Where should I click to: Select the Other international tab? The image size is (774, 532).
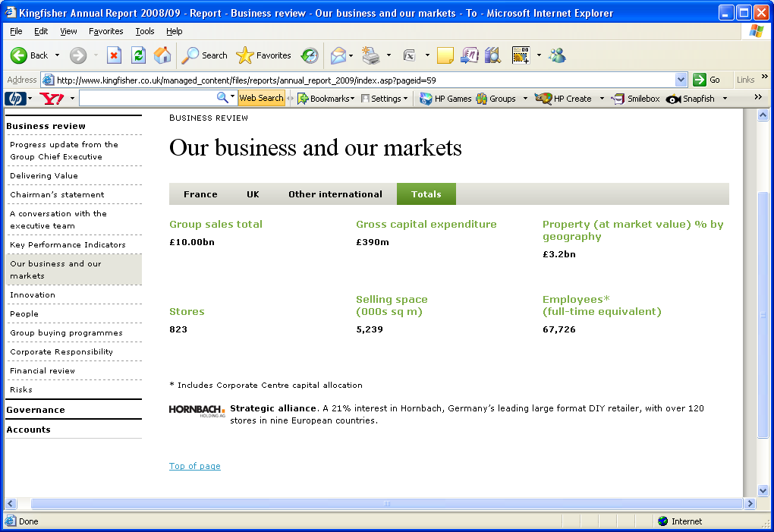click(x=335, y=194)
